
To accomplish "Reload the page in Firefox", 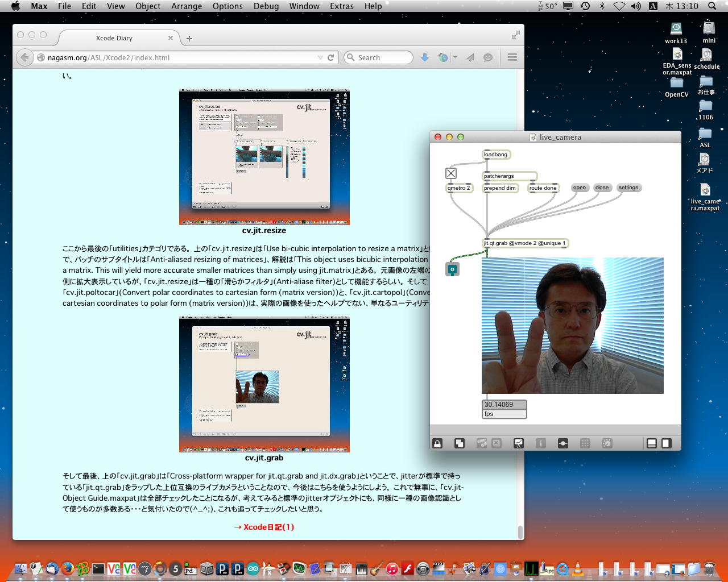I will (x=330, y=57).
